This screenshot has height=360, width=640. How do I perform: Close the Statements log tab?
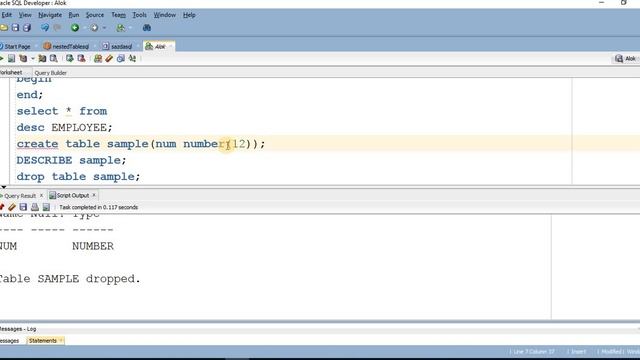click(61, 340)
